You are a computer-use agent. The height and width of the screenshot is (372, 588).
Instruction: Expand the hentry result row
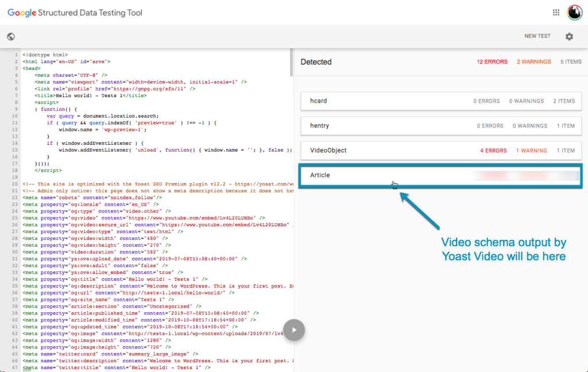tap(441, 126)
